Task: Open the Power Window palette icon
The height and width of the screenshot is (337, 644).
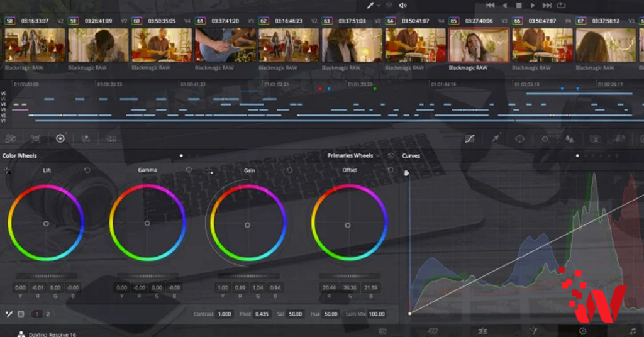Action: point(520,138)
